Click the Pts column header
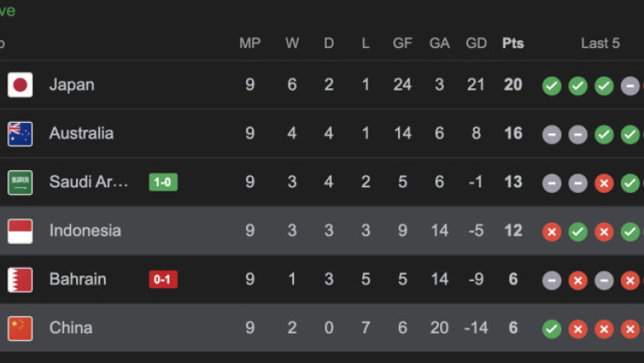 513,43
